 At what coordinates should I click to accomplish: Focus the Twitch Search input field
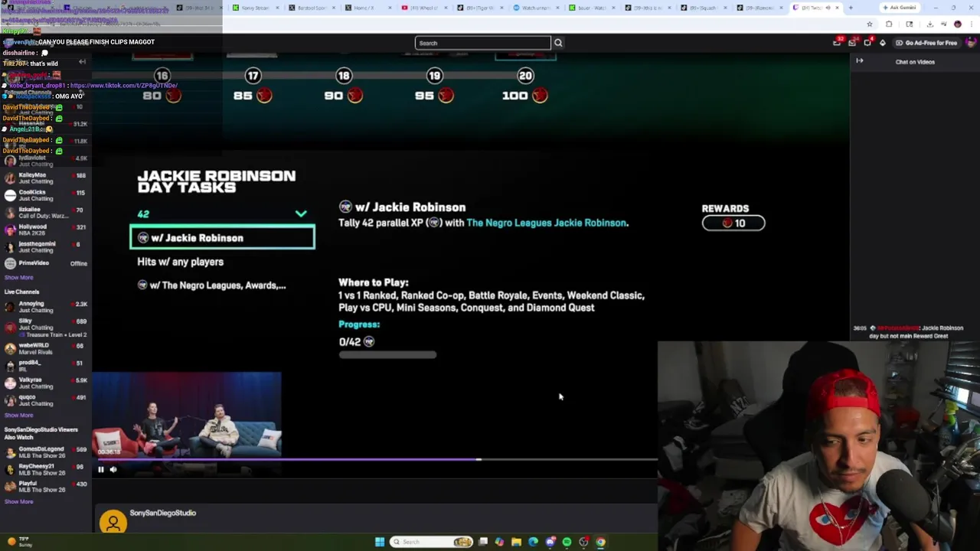[482, 43]
